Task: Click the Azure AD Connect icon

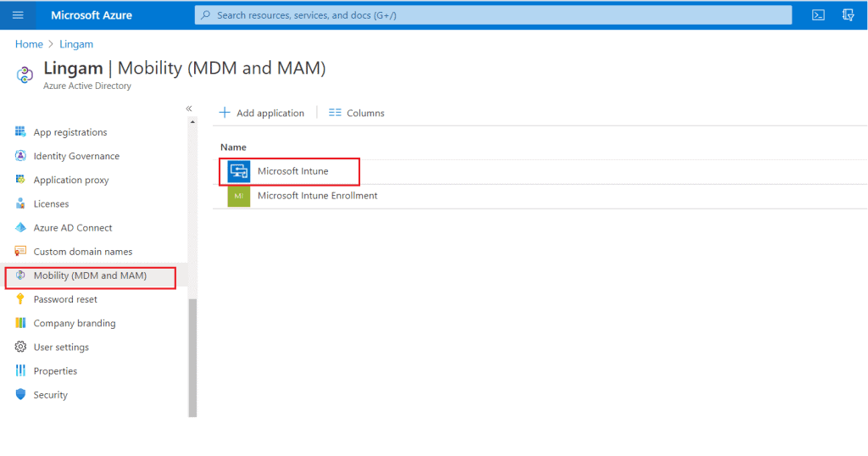Action: tap(20, 227)
